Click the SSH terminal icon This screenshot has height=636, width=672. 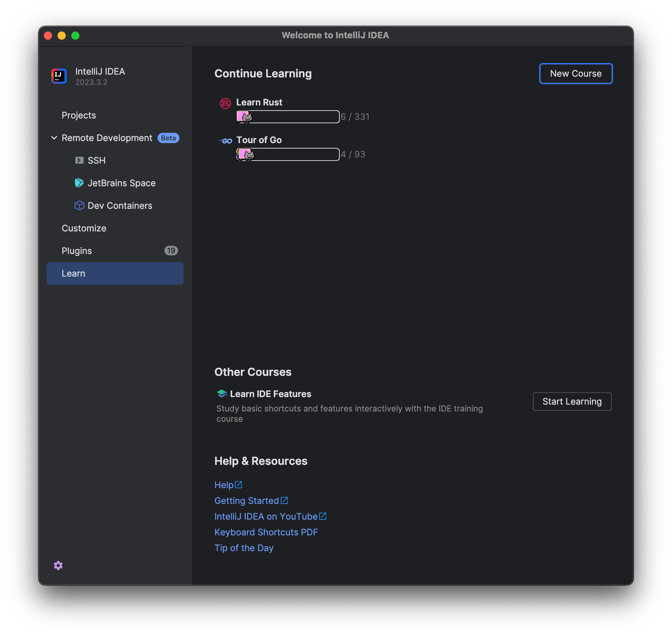pos(79,160)
